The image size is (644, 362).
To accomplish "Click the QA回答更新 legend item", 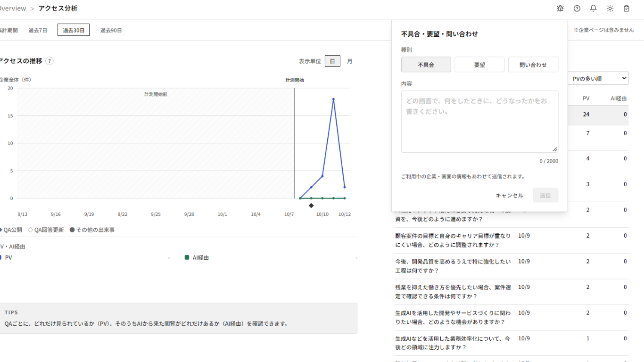I will 46,230.
